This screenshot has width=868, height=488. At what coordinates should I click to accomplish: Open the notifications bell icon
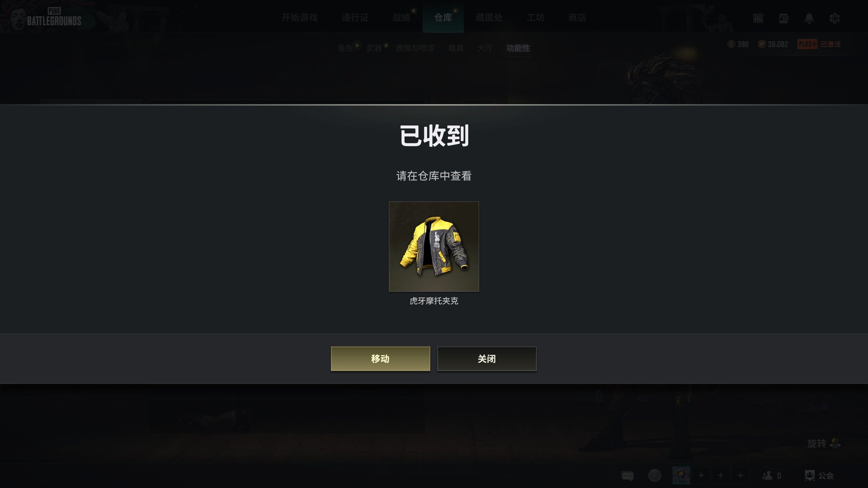click(x=809, y=18)
